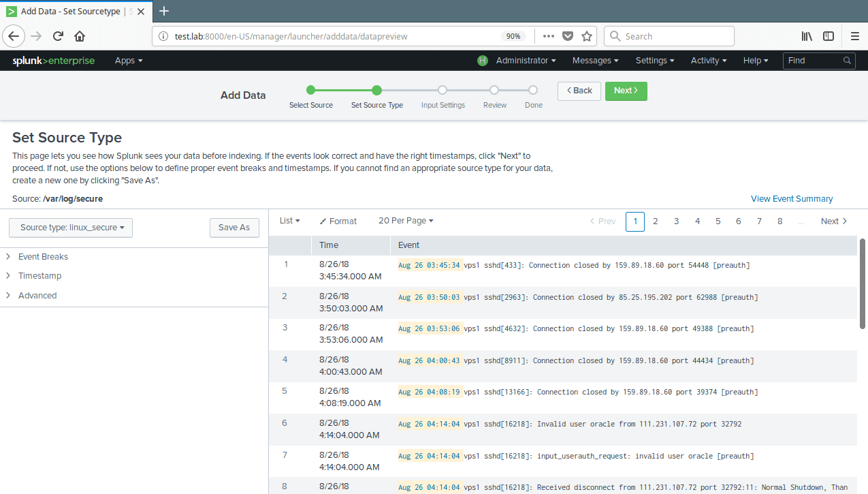Open the Source type linux_secure dropdown
868x494 pixels.
pos(71,228)
